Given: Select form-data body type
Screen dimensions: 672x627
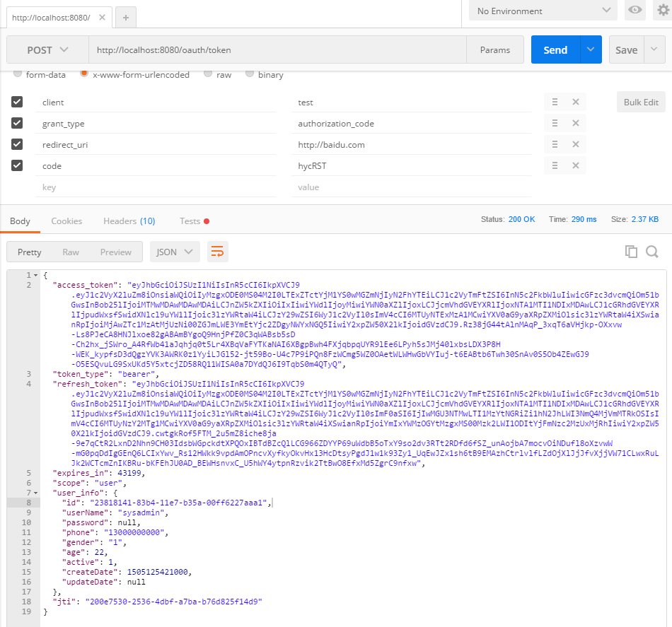Looking at the screenshot, I should (18, 74).
